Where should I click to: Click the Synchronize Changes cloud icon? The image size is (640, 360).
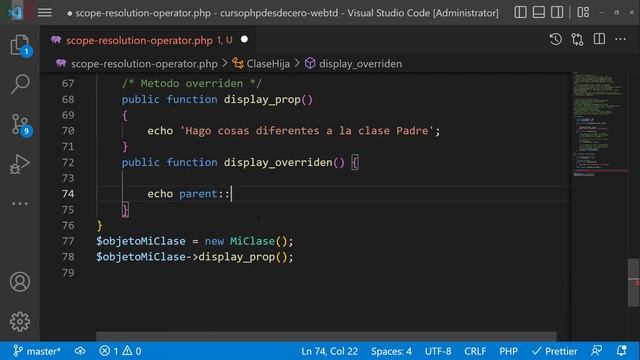[80, 351]
